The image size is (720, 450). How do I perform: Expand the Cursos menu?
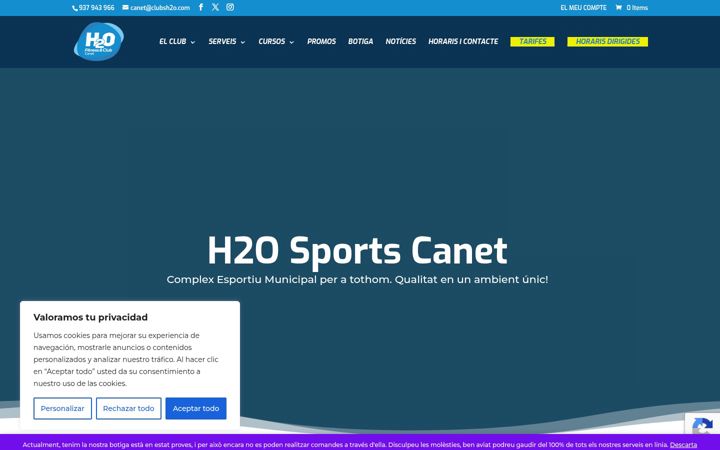(x=276, y=41)
